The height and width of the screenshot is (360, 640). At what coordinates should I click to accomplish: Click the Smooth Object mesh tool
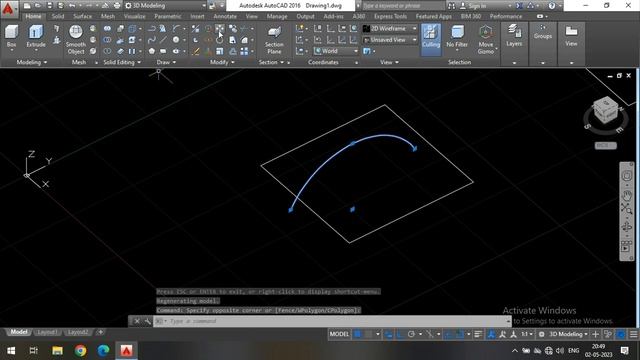pyautogui.click(x=76, y=40)
